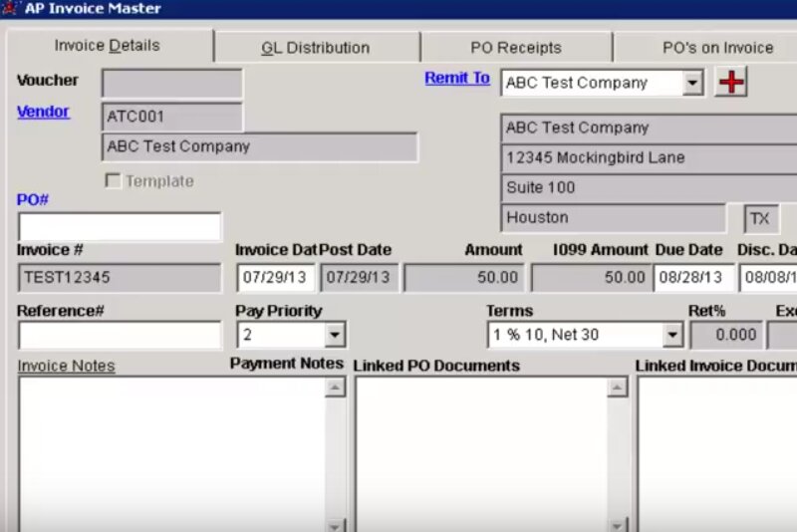Click the Remit To link
Screen dimensions: 797x532
click(456, 78)
